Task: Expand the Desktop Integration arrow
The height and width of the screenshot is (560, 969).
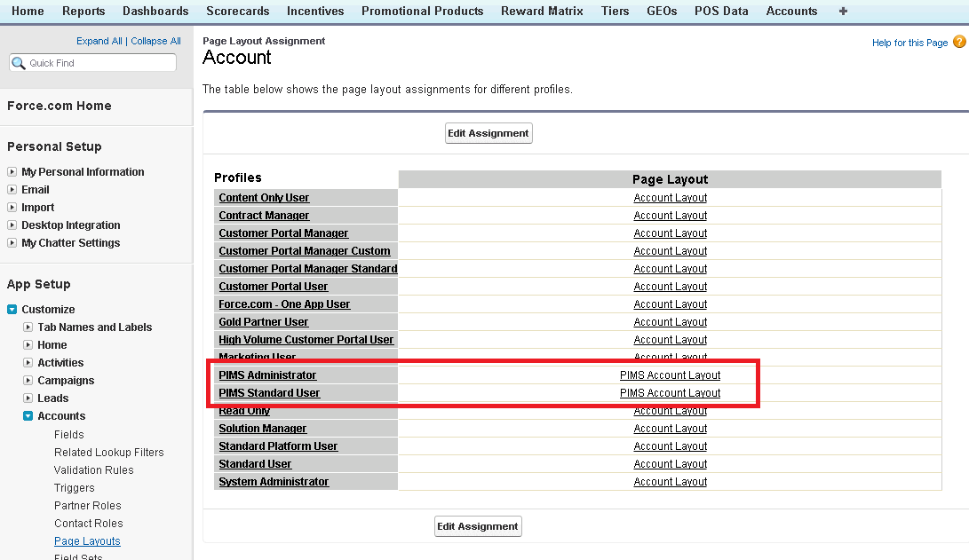Action: click(12, 225)
